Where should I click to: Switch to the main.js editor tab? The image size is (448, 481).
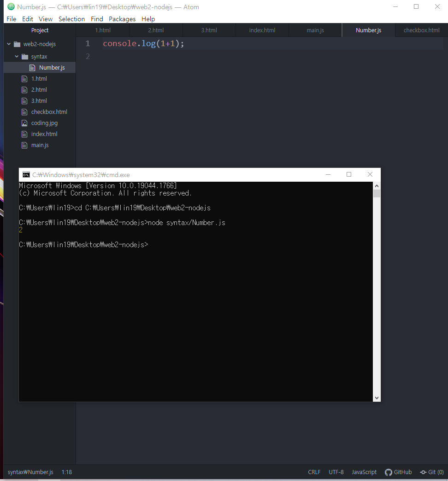point(315,30)
